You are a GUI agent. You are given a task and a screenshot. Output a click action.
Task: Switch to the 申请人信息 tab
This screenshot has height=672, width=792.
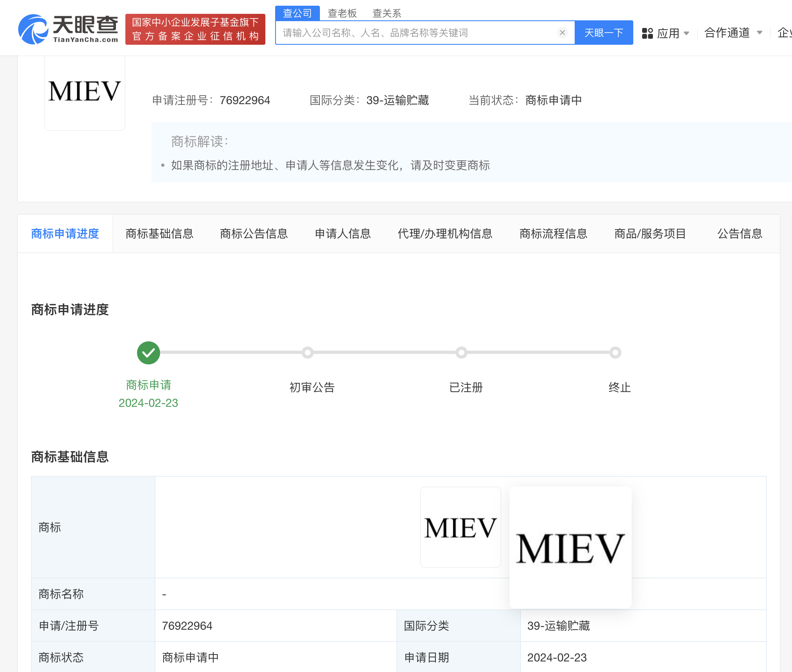pyautogui.click(x=343, y=233)
